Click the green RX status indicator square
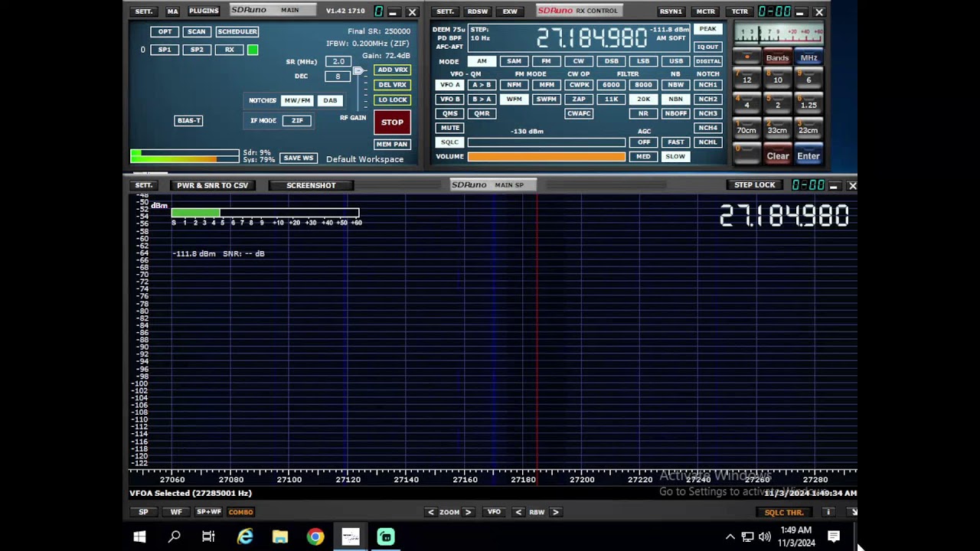Screen dimensions: 980x551 (253, 50)
